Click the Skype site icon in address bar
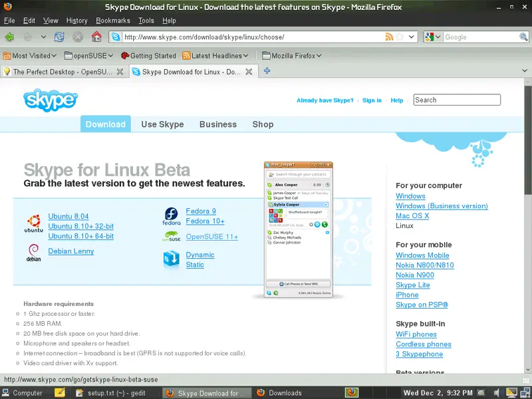The image size is (532, 399). coord(116,37)
